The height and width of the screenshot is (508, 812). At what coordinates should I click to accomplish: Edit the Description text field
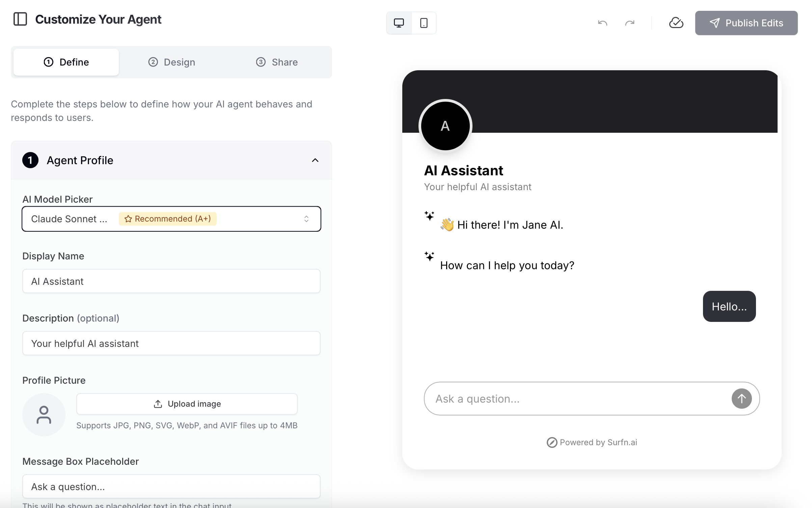pyautogui.click(x=171, y=343)
